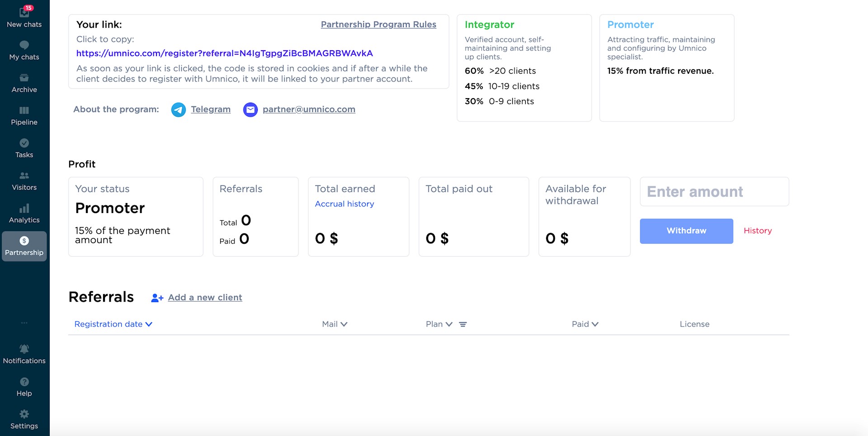Click the Referrals Paid count
868x436 pixels.
pyautogui.click(x=244, y=239)
